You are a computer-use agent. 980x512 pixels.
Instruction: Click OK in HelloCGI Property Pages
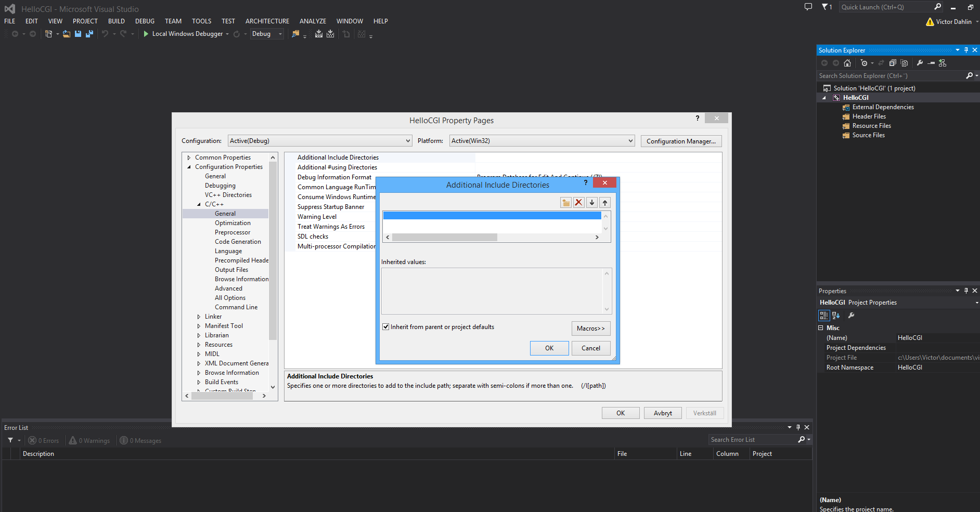coord(621,413)
